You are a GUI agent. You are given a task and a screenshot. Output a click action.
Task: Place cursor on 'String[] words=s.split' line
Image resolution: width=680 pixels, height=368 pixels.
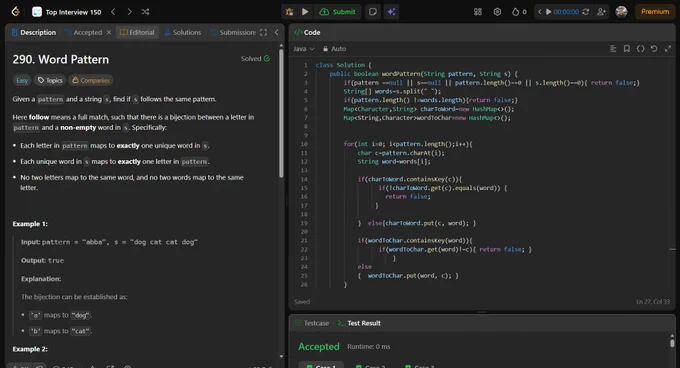[x=392, y=91]
